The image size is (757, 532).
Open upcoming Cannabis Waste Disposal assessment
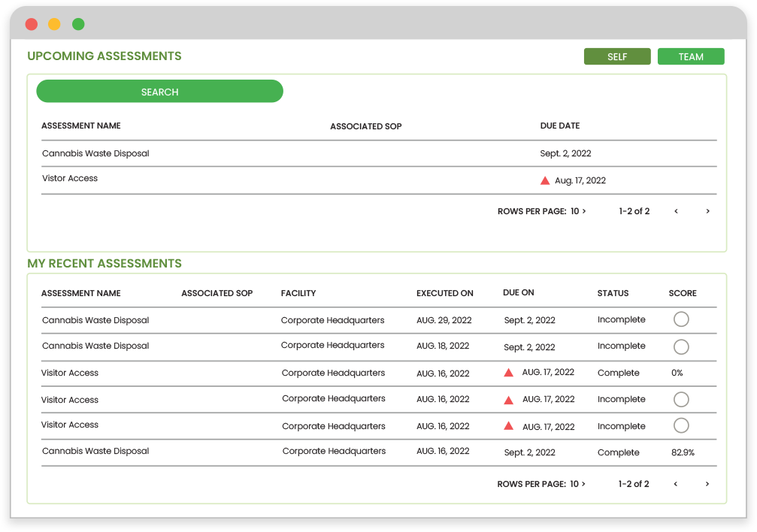(95, 153)
